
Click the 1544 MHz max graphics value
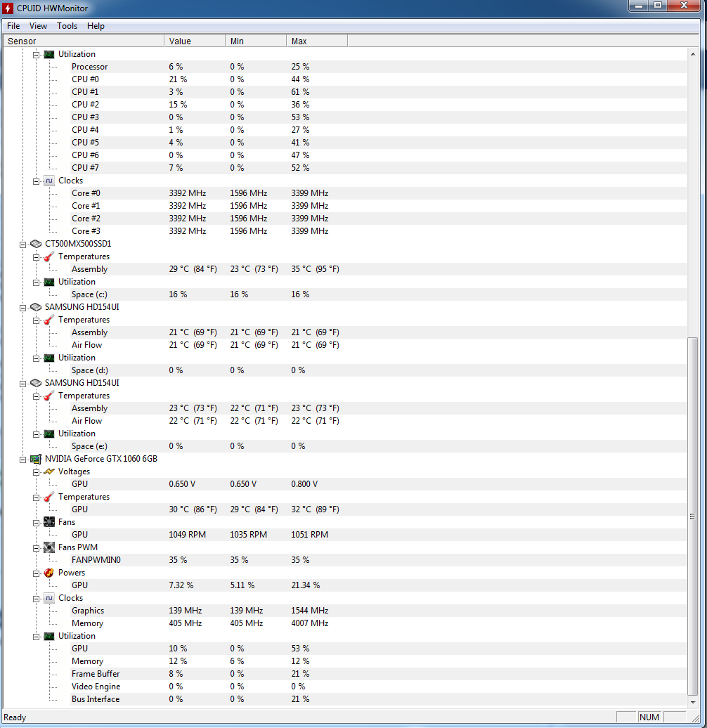tap(310, 611)
